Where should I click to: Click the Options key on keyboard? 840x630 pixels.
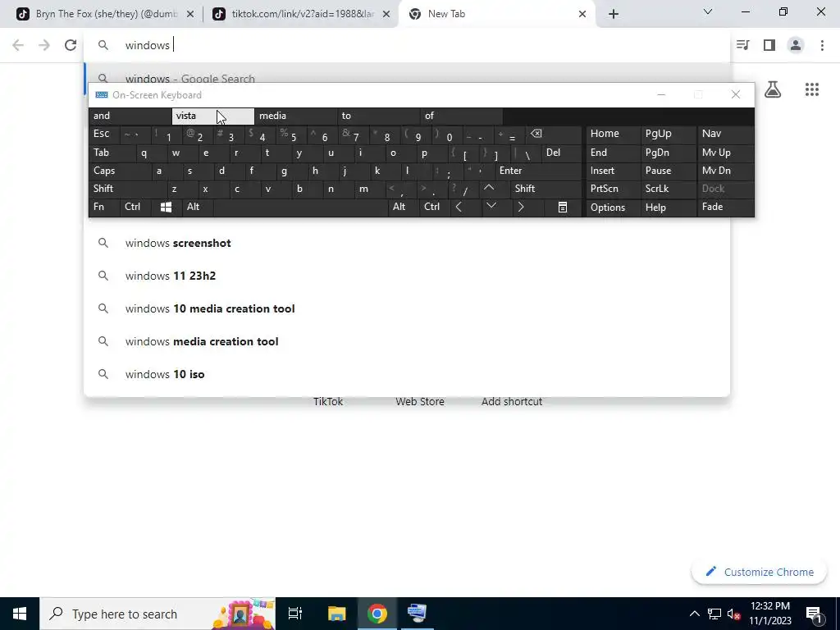[613, 207]
